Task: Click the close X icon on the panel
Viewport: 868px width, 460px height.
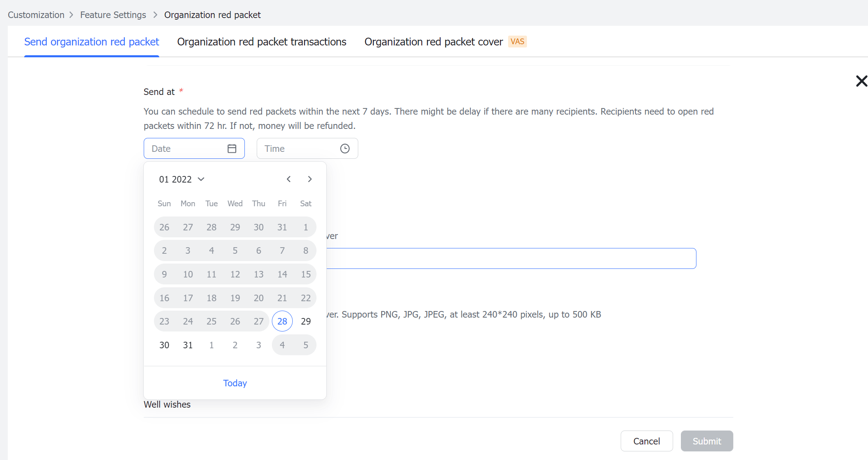Action: (861, 81)
